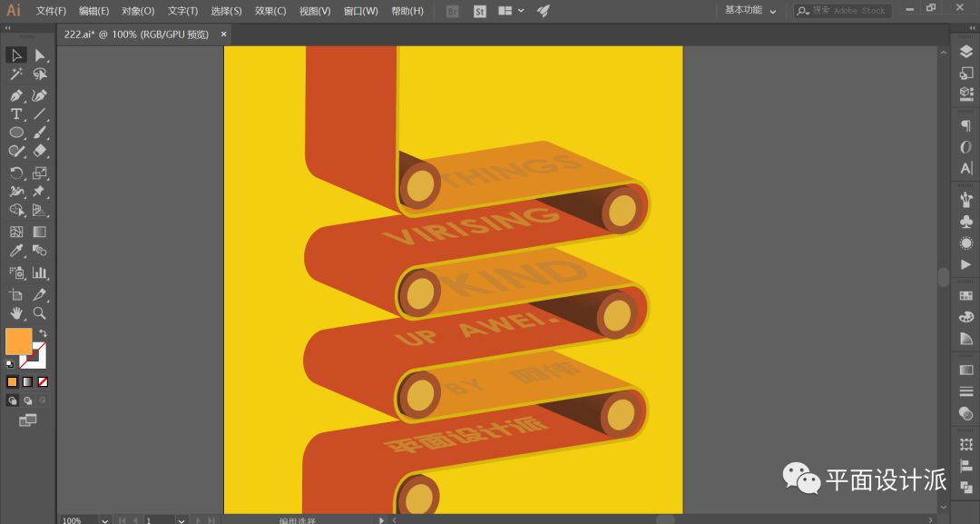Open the Swatches panel icon
The image size is (980, 524).
[965, 296]
